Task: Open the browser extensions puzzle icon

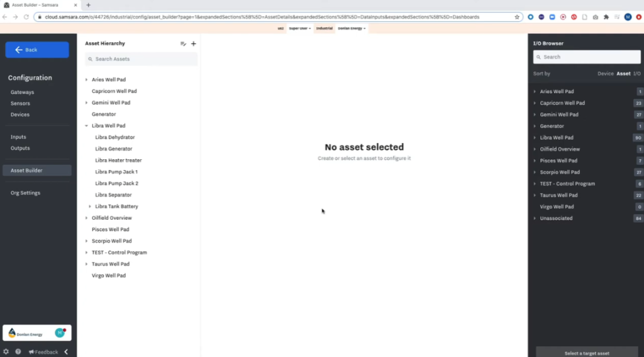Action: click(x=606, y=17)
